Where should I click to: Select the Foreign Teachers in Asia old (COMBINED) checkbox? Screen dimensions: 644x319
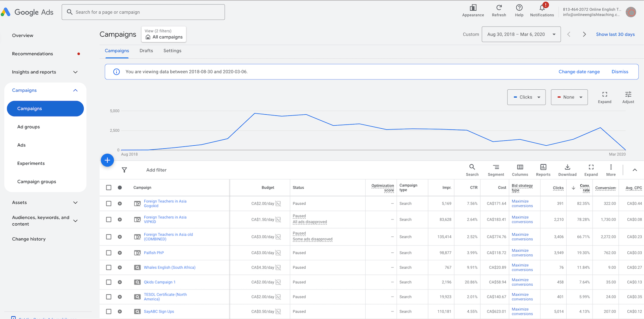click(x=109, y=237)
